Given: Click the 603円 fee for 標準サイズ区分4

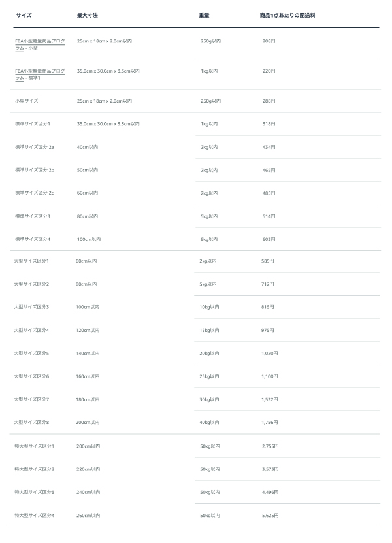Looking at the screenshot, I should (x=269, y=239).
